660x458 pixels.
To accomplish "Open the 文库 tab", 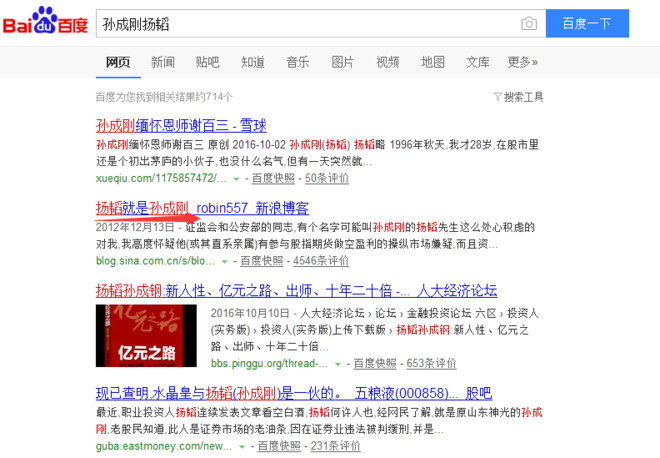I will (477, 62).
